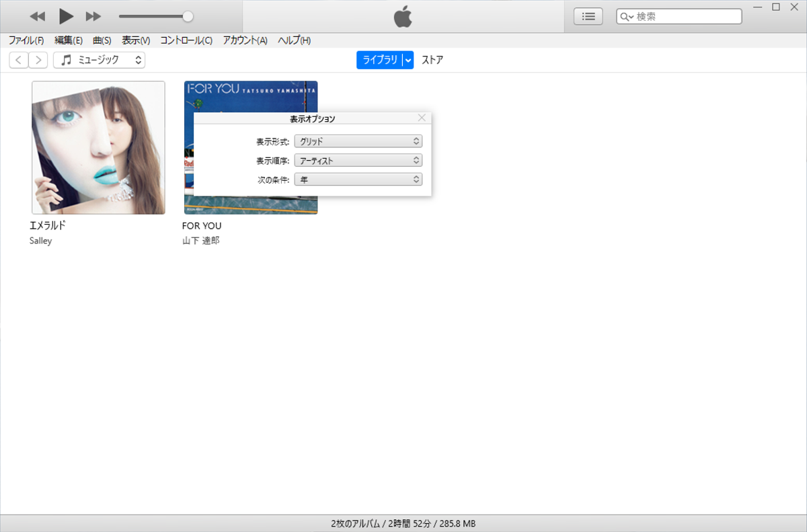Open the 次の条件 年 dropdown
Viewport: 807px width, 532px height.
tap(358, 180)
